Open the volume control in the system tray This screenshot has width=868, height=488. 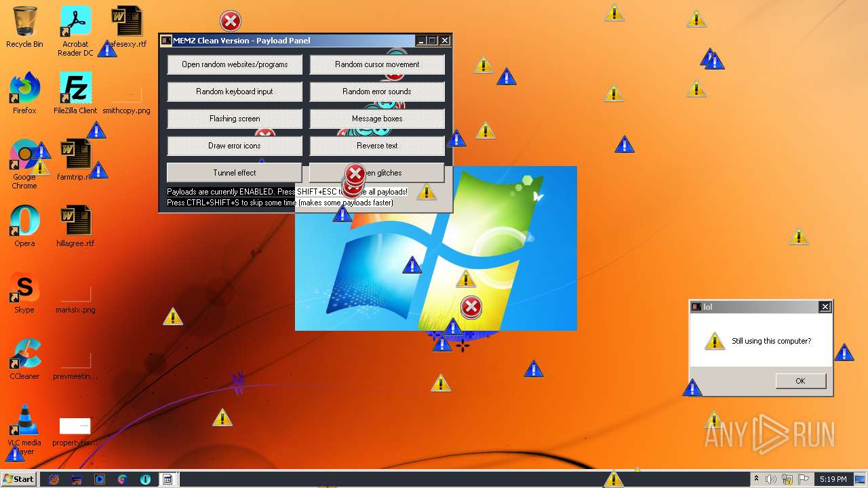click(x=771, y=479)
